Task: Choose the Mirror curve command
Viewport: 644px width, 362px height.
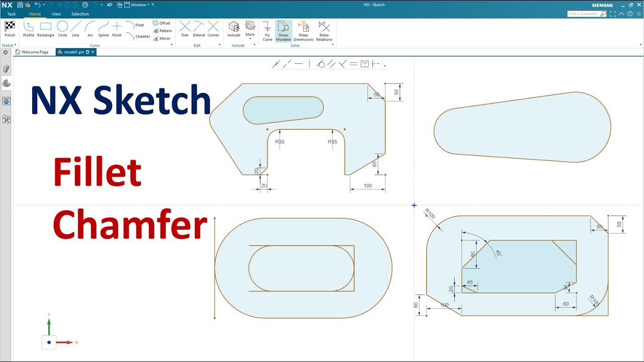Action: click(x=162, y=38)
